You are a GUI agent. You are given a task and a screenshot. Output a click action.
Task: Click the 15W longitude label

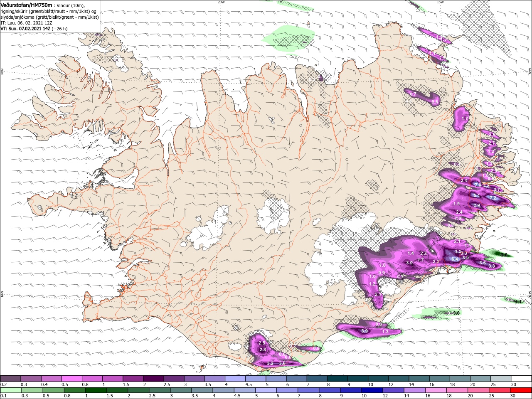point(440,2)
